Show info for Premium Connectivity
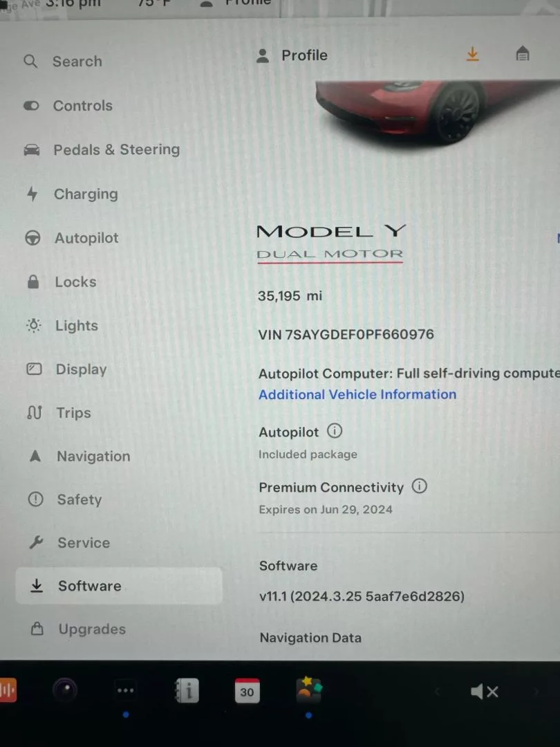The height and width of the screenshot is (747, 560). (419, 486)
